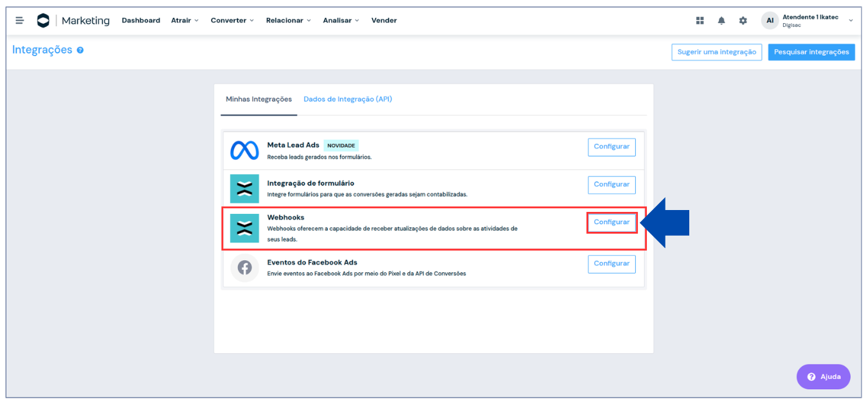
Task: Expand the Relacionar dropdown menu
Action: click(288, 21)
